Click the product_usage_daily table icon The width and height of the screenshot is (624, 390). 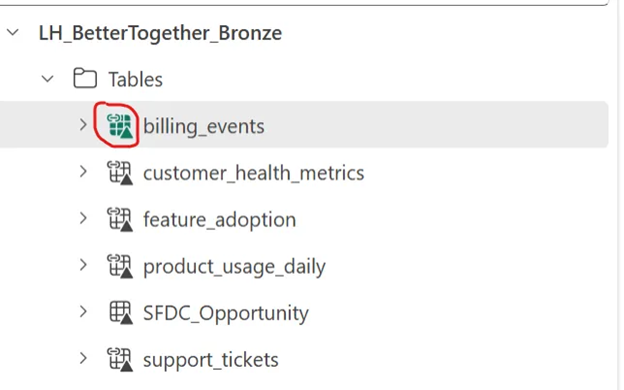tap(120, 265)
